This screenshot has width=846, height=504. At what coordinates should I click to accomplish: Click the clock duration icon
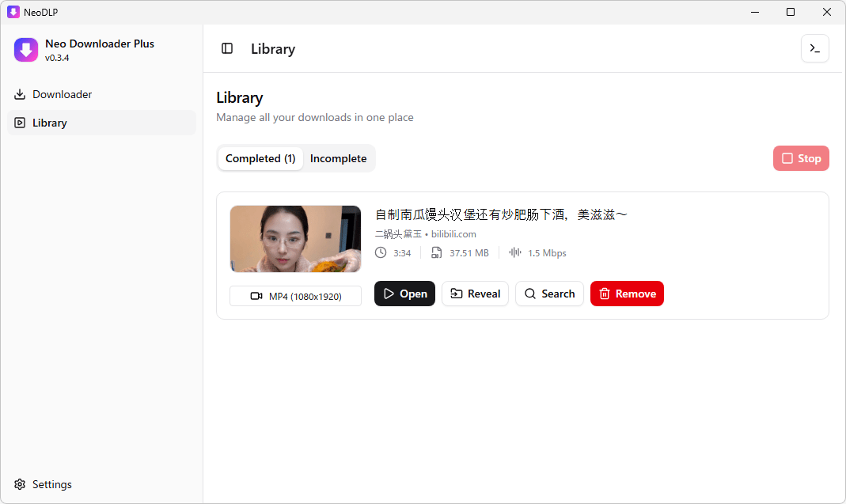pos(381,253)
